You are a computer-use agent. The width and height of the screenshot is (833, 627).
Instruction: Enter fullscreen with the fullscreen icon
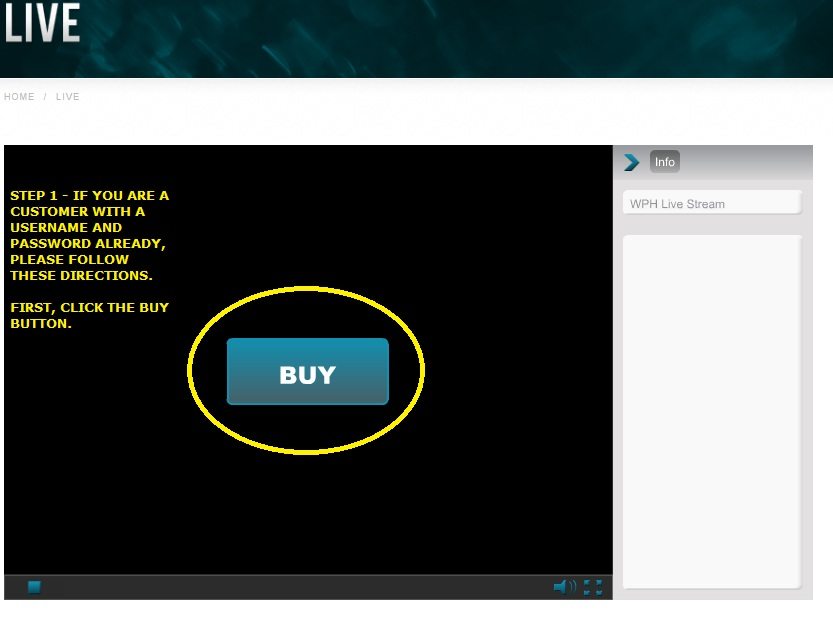[593, 587]
